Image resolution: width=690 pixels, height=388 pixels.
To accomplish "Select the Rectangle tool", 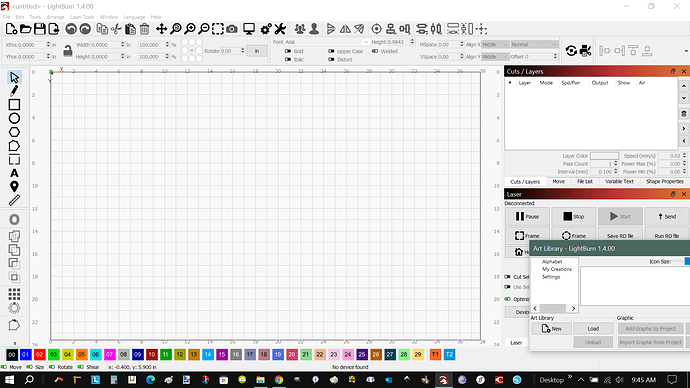I will click(14, 105).
